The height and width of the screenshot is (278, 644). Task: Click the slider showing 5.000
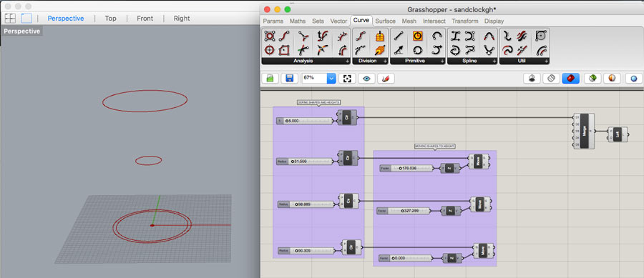pos(305,121)
